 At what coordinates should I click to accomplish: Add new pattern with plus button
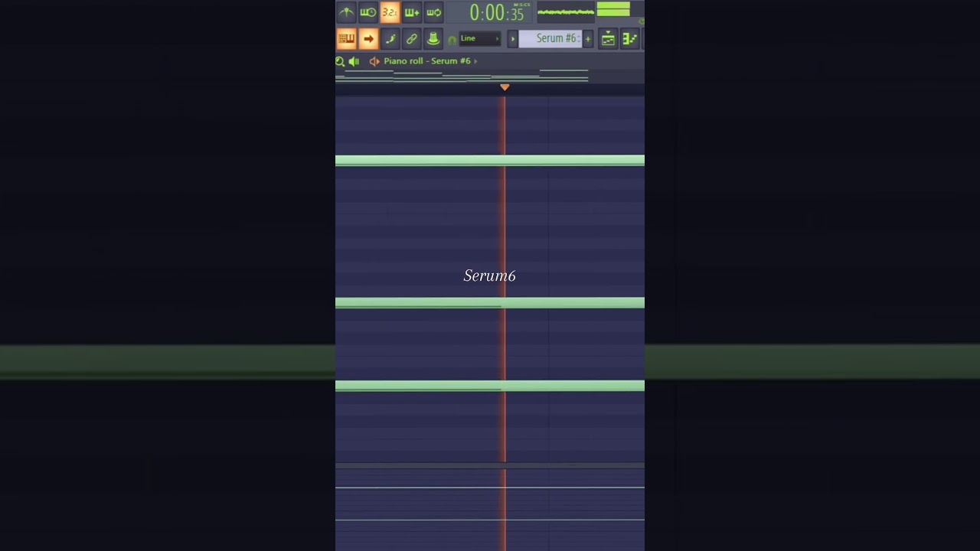588,38
